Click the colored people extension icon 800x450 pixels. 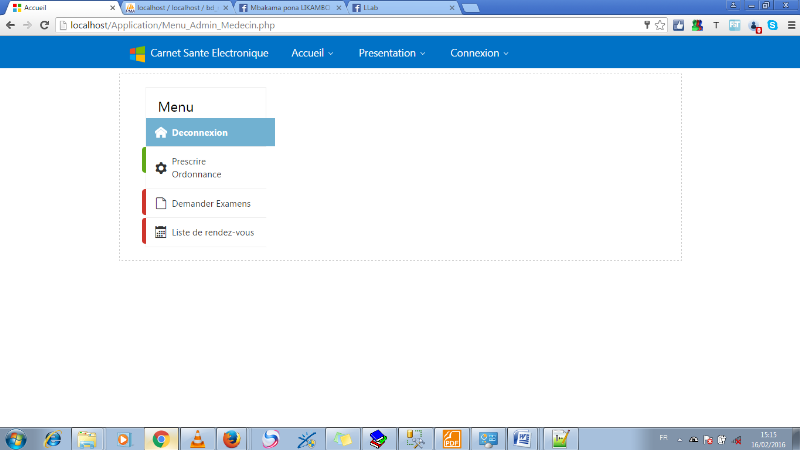tap(697, 25)
